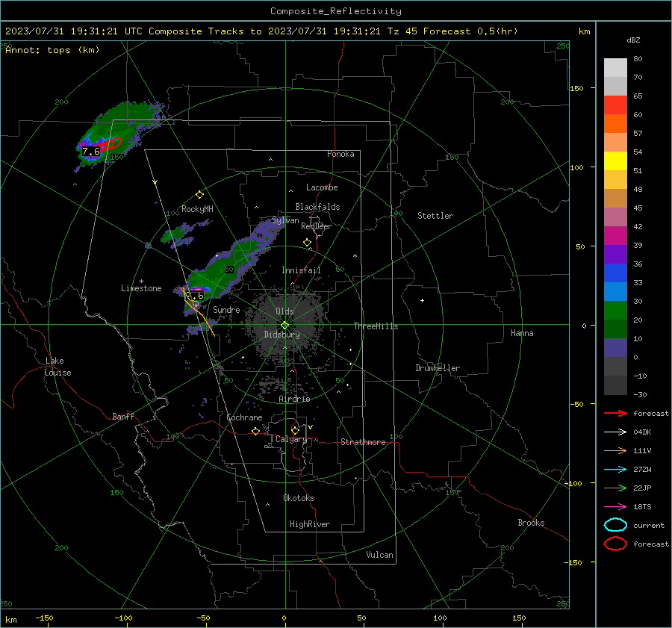Screen dimensions: 672x628
Task: Click the Ponoka city label
Action: [340, 154]
